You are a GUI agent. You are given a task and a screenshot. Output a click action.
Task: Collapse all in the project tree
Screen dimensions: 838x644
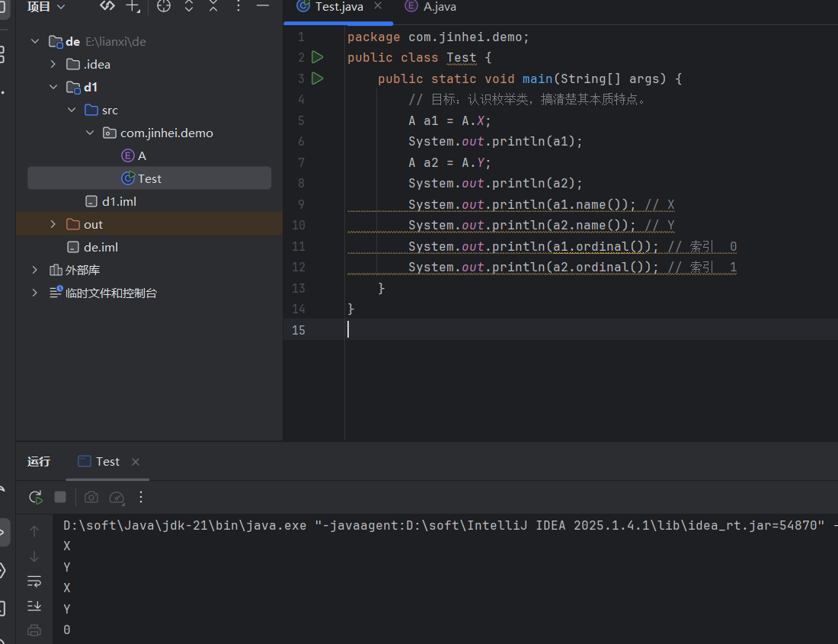tap(213, 6)
